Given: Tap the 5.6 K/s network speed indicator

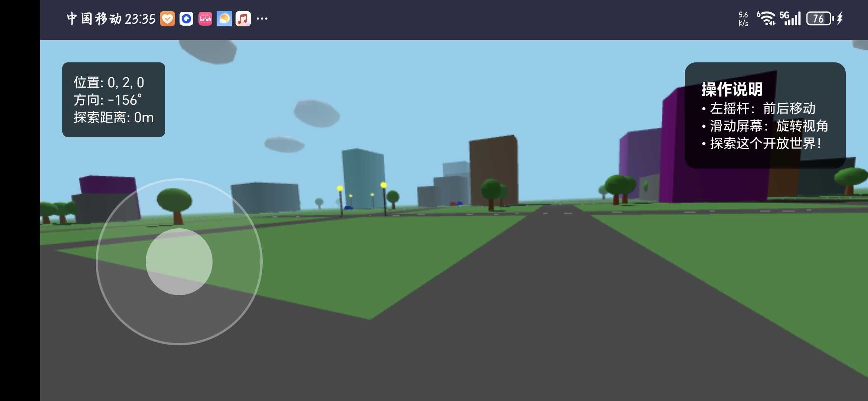Looking at the screenshot, I should [743, 19].
